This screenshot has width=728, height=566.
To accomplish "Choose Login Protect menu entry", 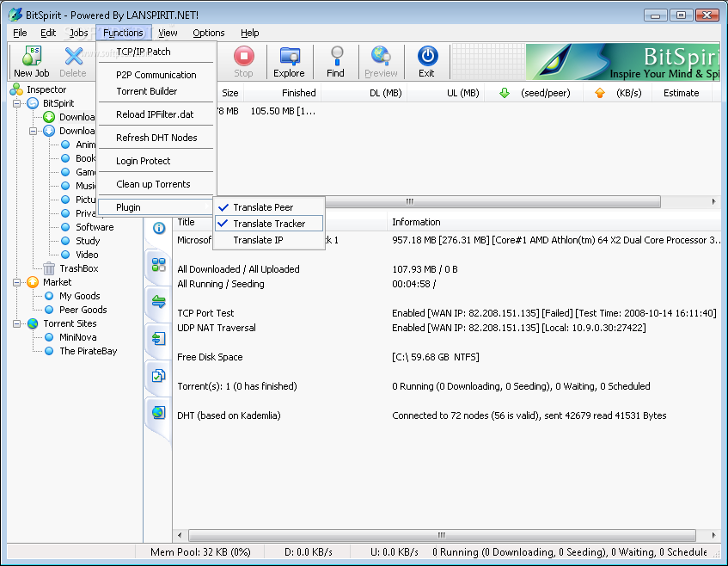I will (x=156, y=161).
